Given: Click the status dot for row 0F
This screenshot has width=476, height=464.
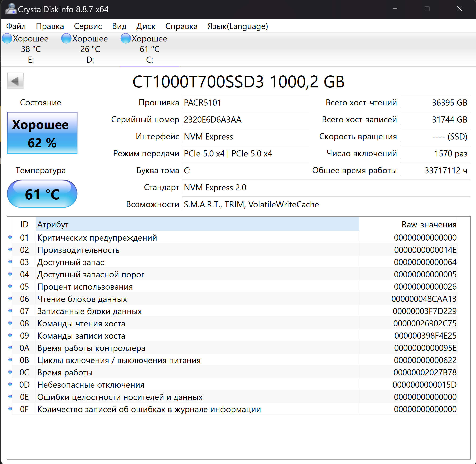Looking at the screenshot, I should (10, 409).
